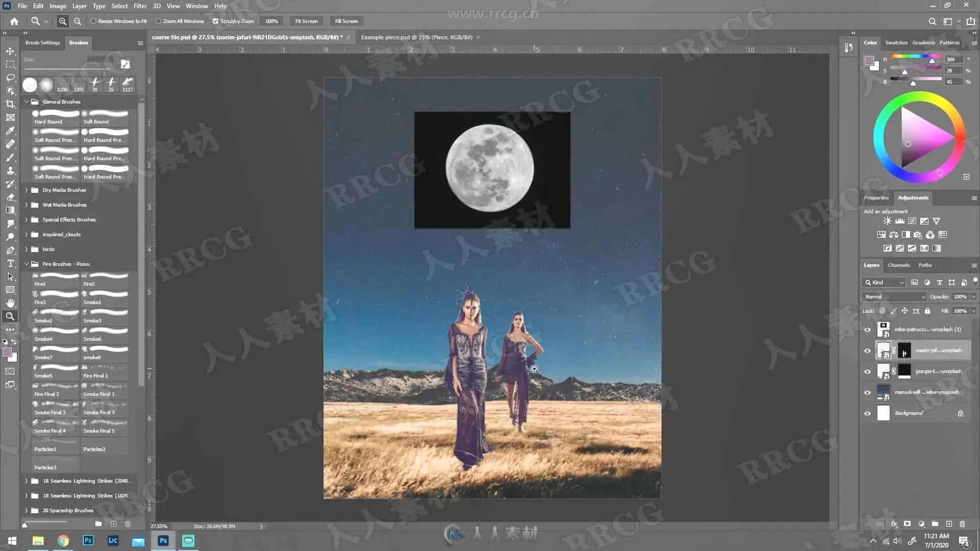This screenshot has width=980, height=551.
Task: Click the Fill Screen button
Action: pyautogui.click(x=346, y=21)
